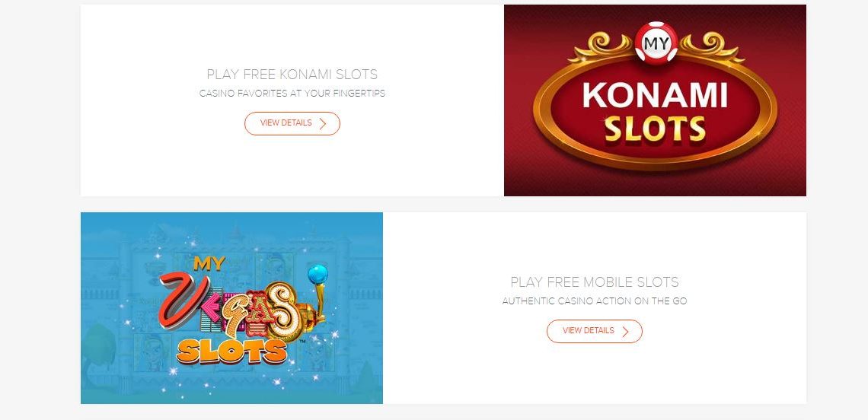The image size is (868, 420).
Task: Open the PLAY FREE KONAMI SLOTS heading
Action: [292, 74]
